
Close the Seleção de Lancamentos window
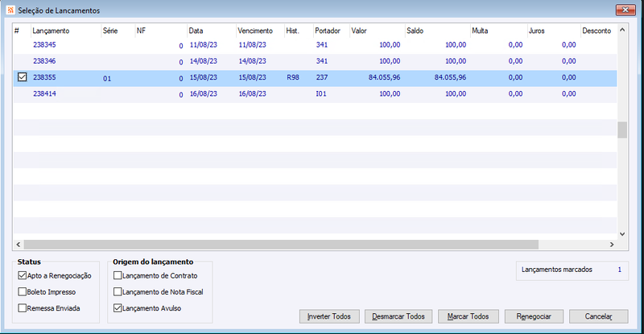(625, 10)
